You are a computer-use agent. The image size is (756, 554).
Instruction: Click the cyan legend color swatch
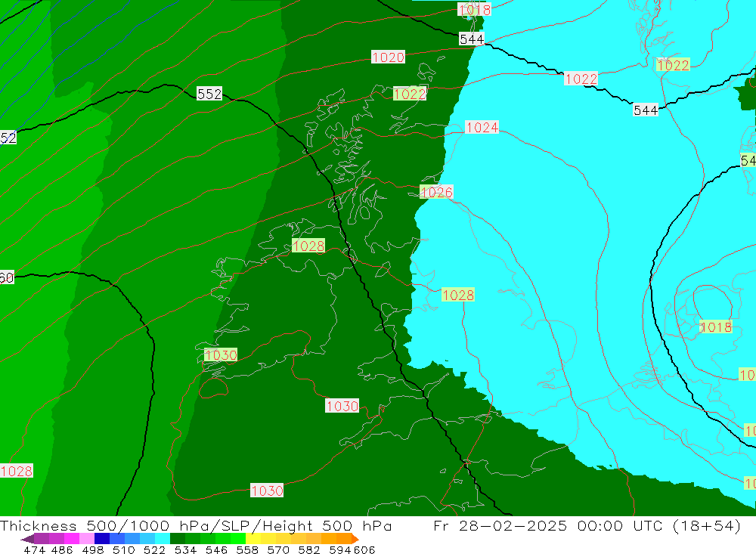(x=163, y=539)
